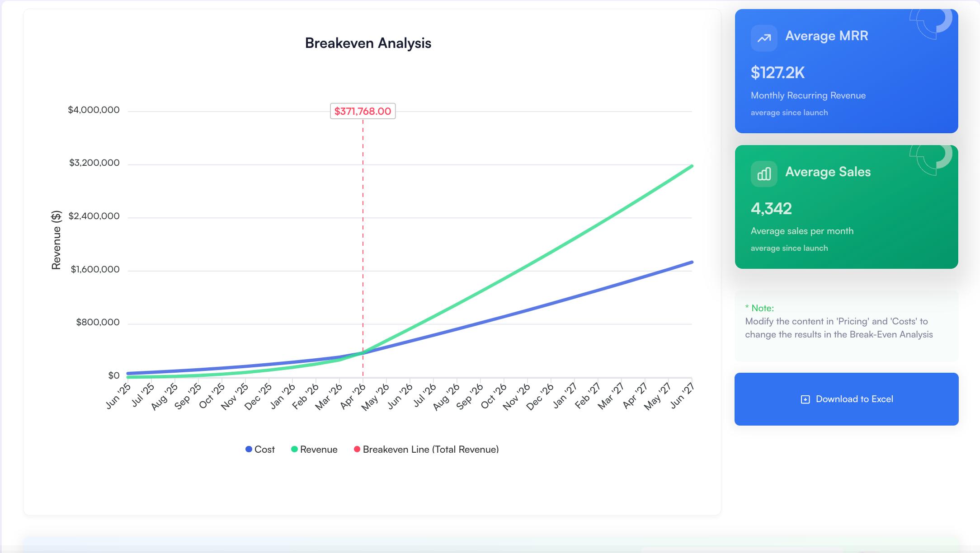Click the Breakeven Analysis chart title
This screenshot has height=553, width=980.
pyautogui.click(x=368, y=43)
